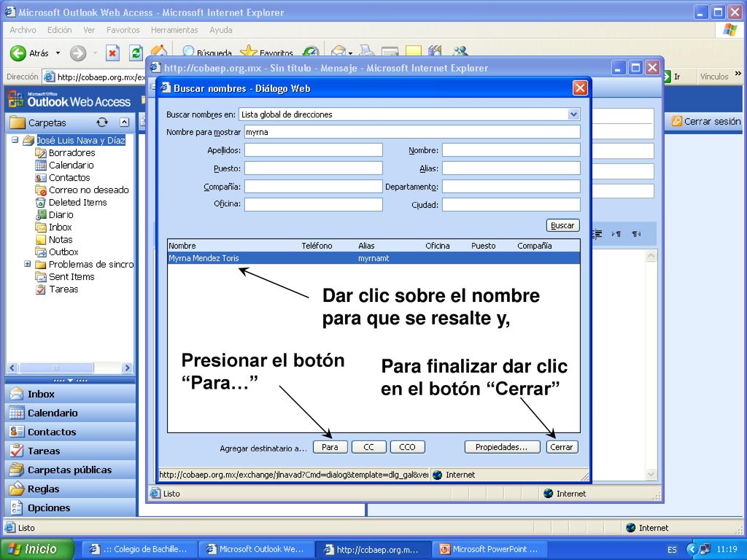The image size is (747, 560).
Task: Click the Propiedades... button
Action: click(x=502, y=447)
